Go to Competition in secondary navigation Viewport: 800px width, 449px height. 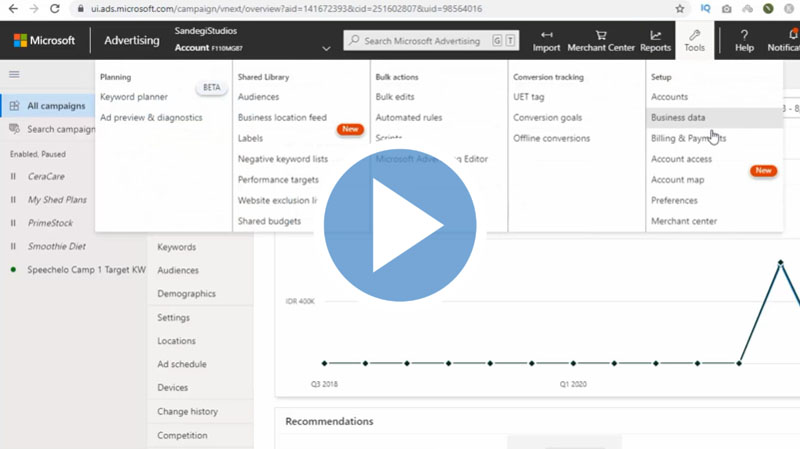point(182,435)
